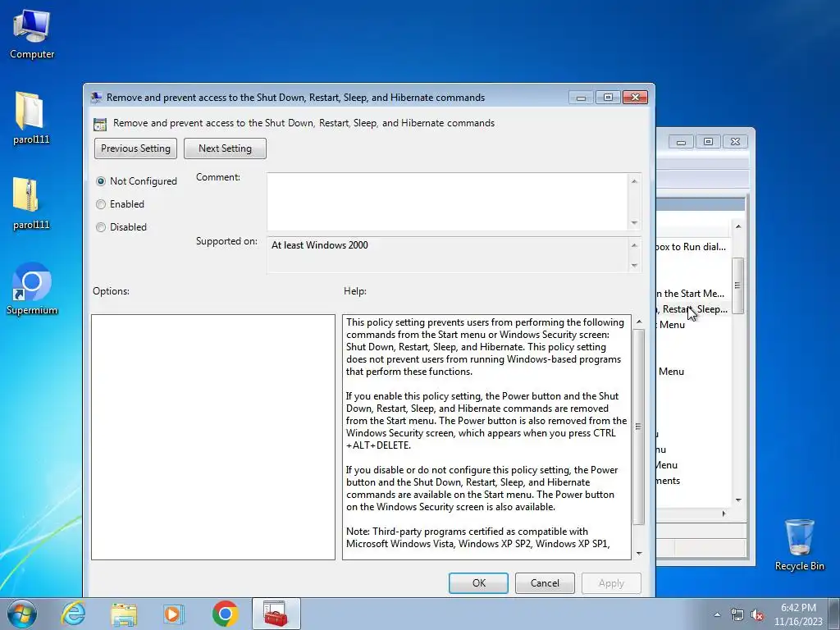Launch Google Chrome from the taskbar

click(225, 614)
